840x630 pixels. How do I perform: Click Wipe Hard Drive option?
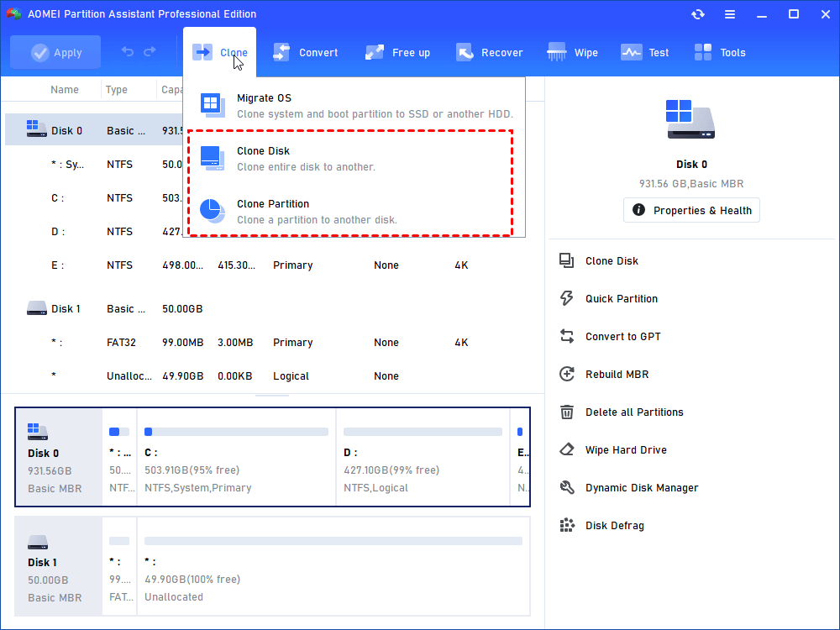click(x=626, y=450)
